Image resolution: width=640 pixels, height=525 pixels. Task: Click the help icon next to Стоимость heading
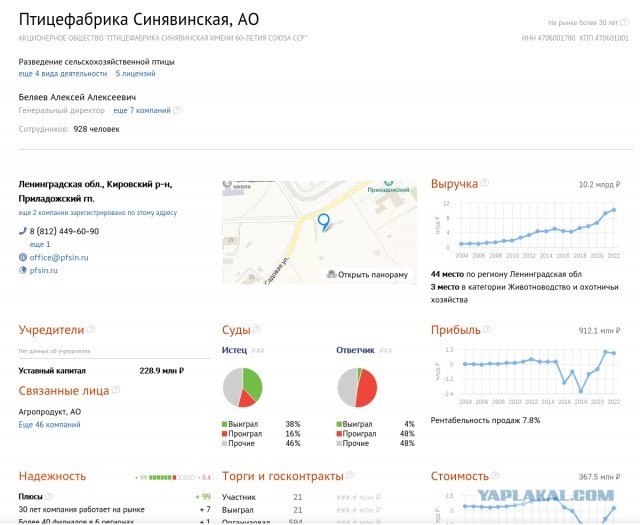tap(495, 475)
